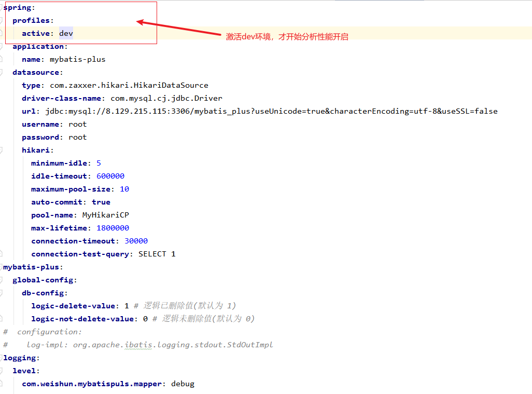The height and width of the screenshot is (394, 532).
Task: Click the 'connection-test-query' key
Action: (x=80, y=254)
